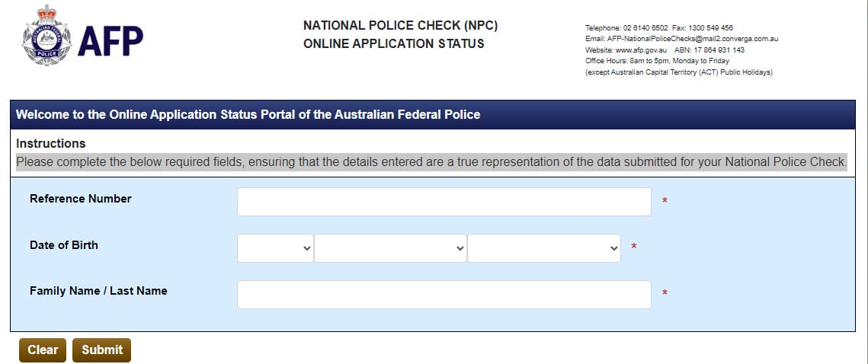
Task: Click the Australian Federal Police crest badge
Action: tap(46, 36)
